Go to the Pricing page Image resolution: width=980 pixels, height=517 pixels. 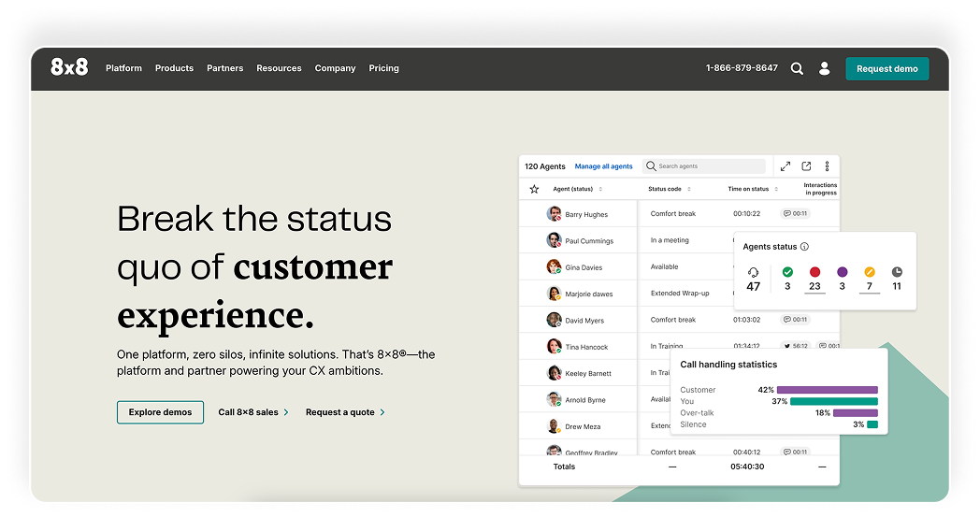[383, 68]
